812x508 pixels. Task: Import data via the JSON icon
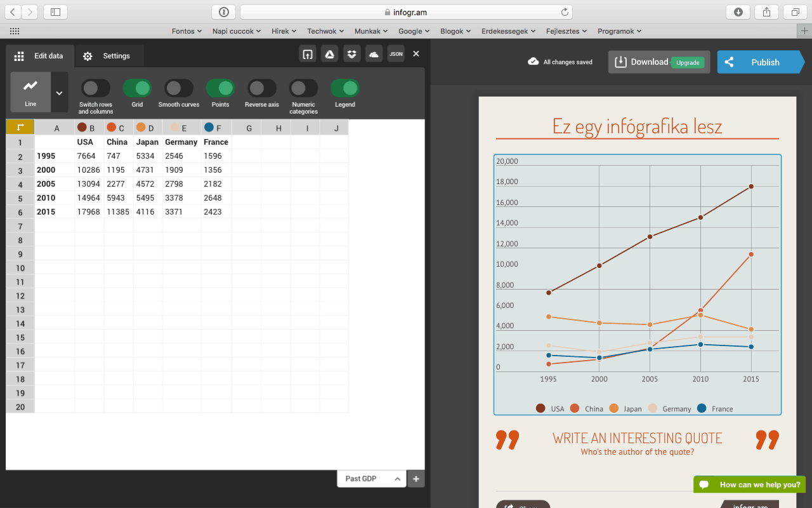click(x=396, y=54)
